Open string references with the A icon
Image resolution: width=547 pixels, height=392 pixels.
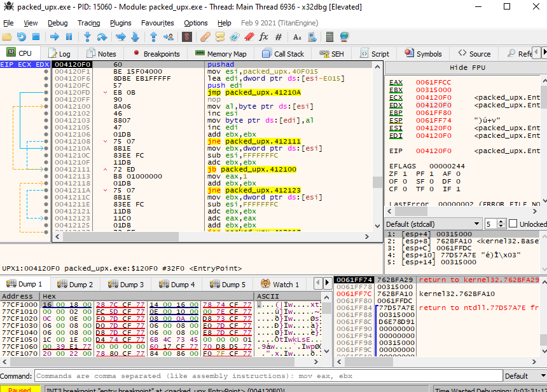(297, 37)
